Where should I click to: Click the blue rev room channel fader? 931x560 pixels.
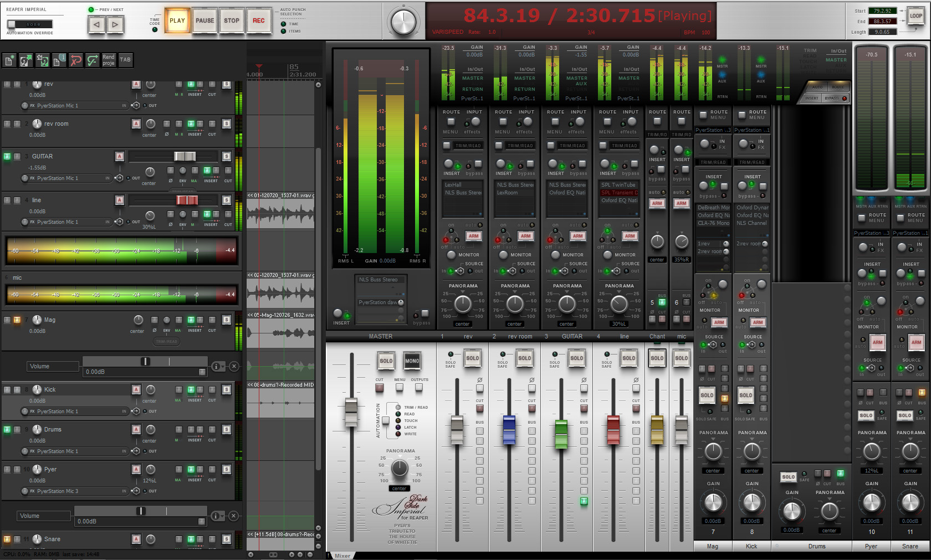509,431
